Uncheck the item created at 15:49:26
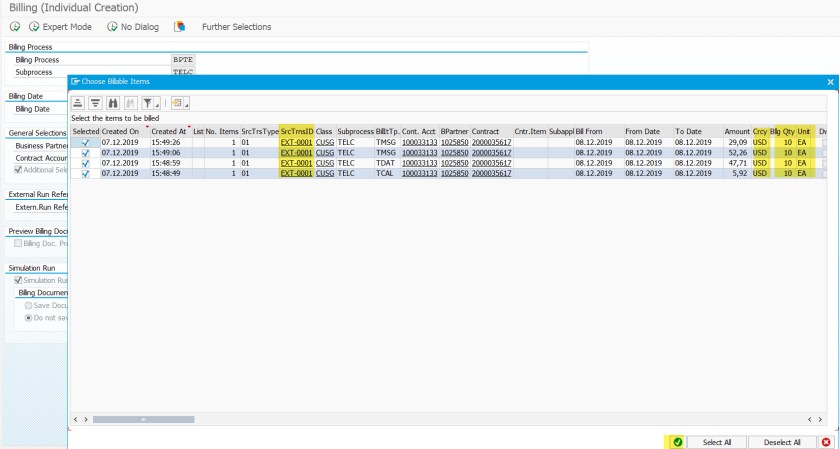 [86, 143]
